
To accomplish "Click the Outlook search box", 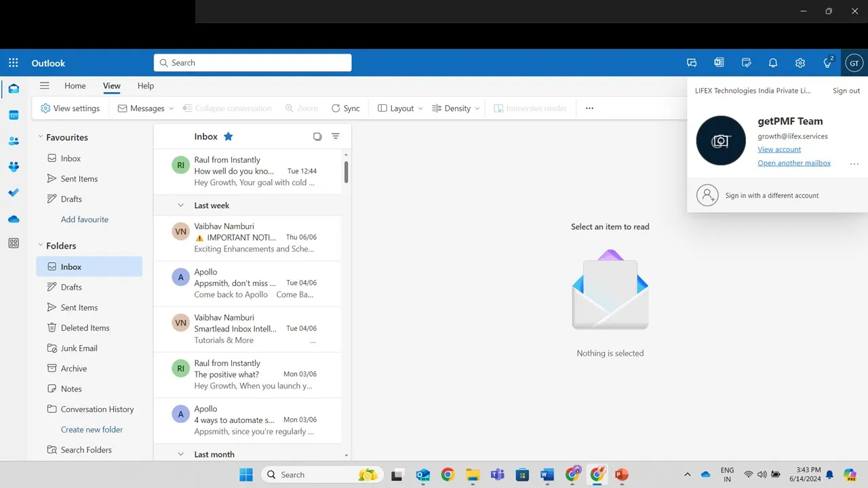I will [x=252, y=62].
